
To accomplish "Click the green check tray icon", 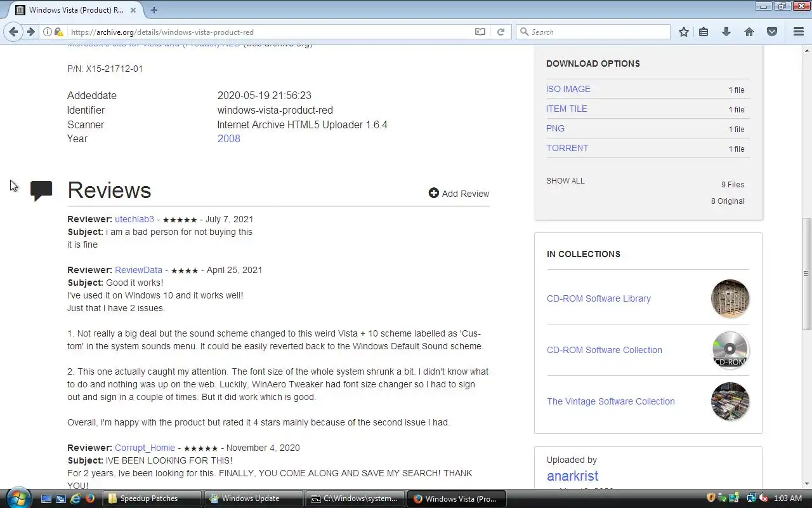I will (x=723, y=498).
